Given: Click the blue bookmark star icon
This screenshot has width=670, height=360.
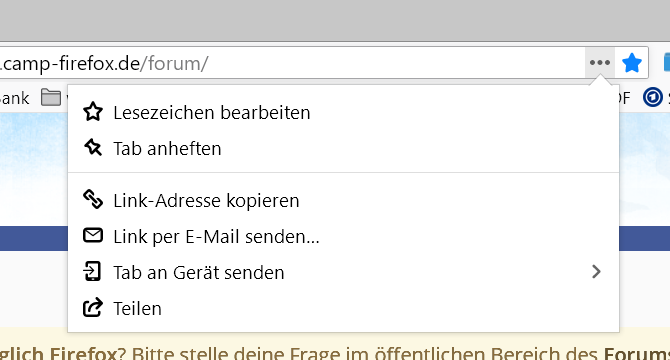Looking at the screenshot, I should pos(632,63).
